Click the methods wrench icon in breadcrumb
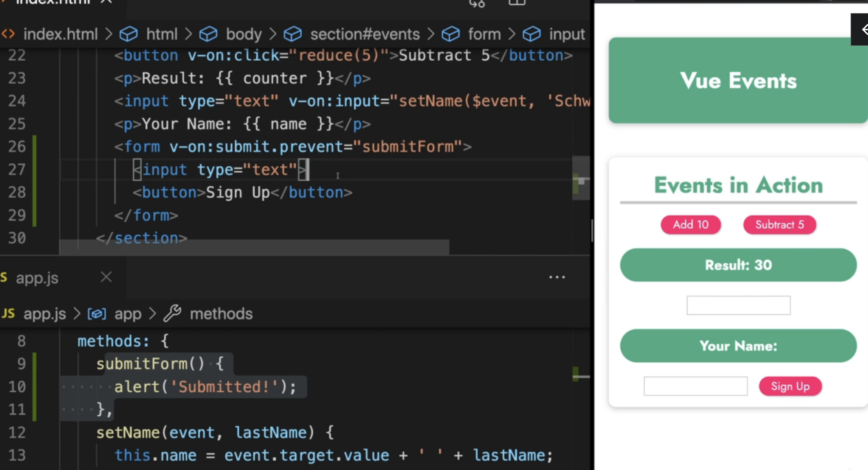The width and height of the screenshot is (868, 470). [173, 313]
